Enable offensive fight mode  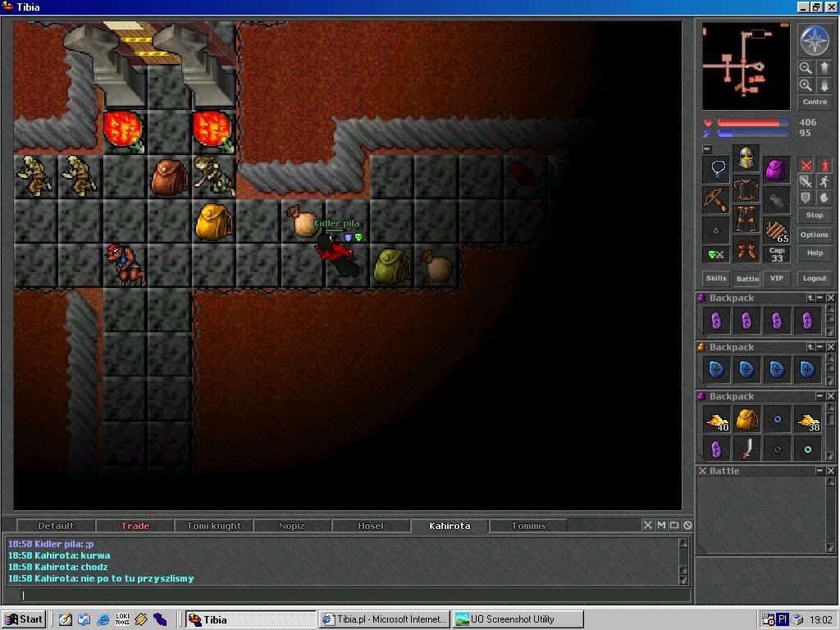point(806,166)
